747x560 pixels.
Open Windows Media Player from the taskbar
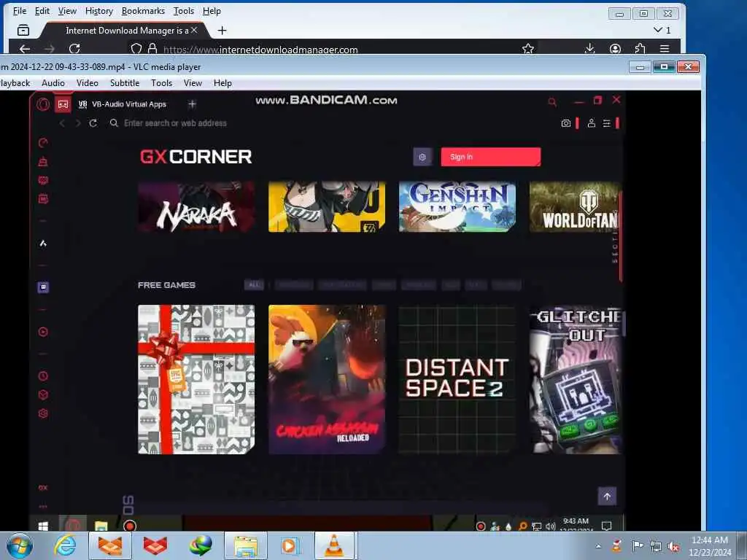(289, 545)
